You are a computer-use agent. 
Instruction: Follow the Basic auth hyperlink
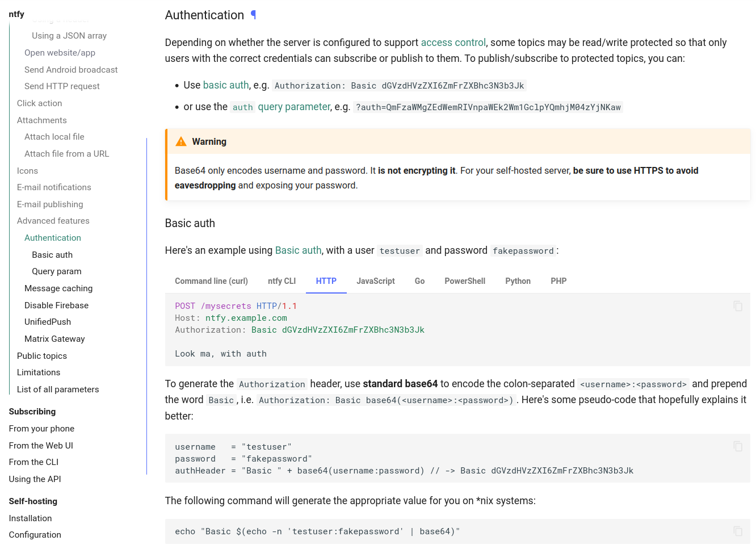pyautogui.click(x=299, y=250)
